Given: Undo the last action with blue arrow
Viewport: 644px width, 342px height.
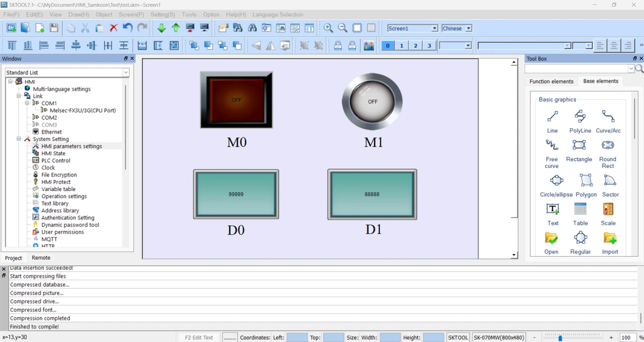Looking at the screenshot, I should click(x=128, y=28).
